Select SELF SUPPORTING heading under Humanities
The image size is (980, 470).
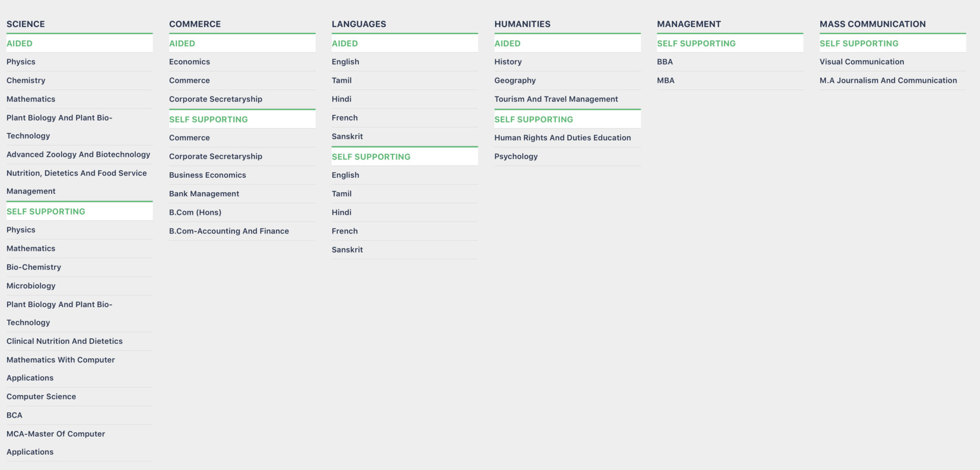(x=533, y=120)
